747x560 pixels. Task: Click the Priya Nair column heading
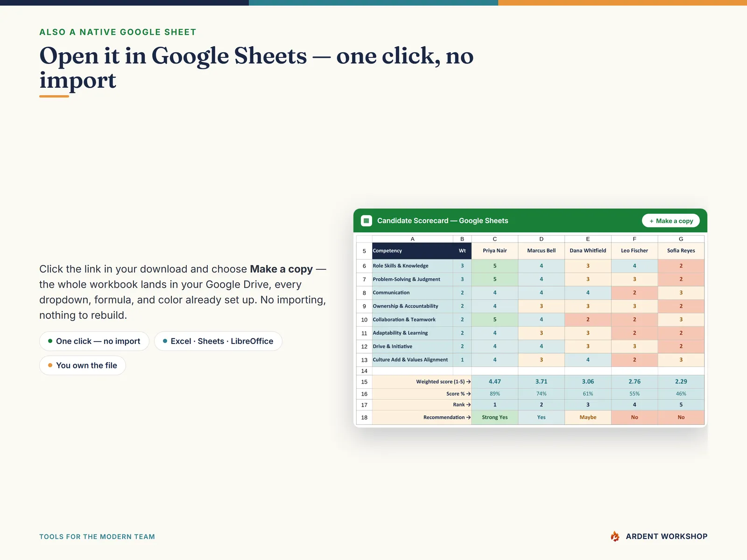coord(495,251)
